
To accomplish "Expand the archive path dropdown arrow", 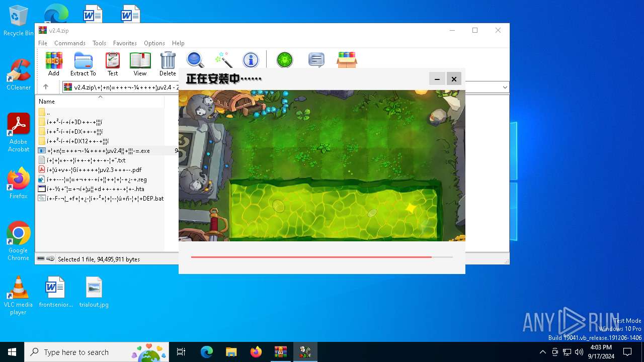I will coord(505,87).
